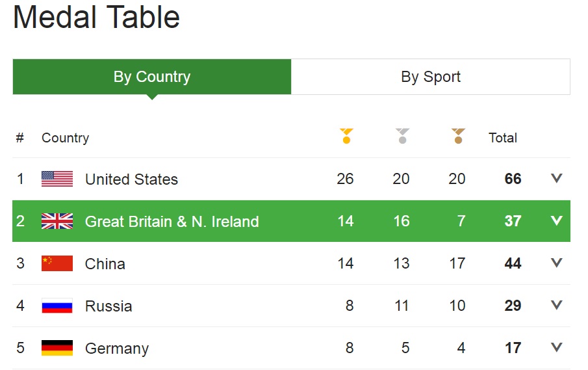Click the Total column header
The width and height of the screenshot is (588, 370).
[502, 138]
